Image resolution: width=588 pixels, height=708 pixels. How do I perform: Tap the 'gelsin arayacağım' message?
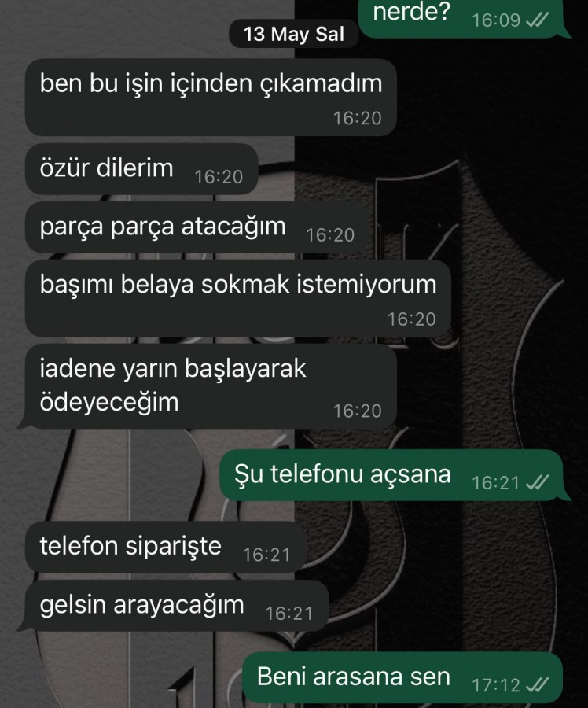[x=173, y=606]
